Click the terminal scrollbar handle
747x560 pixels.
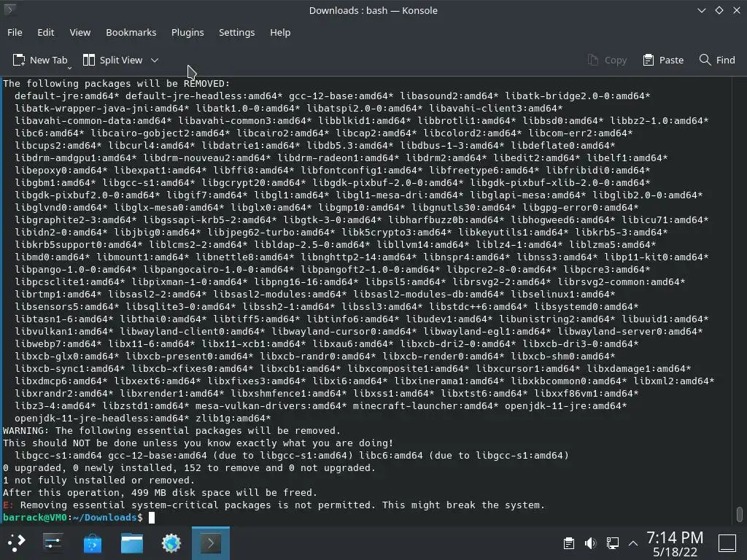(740, 514)
